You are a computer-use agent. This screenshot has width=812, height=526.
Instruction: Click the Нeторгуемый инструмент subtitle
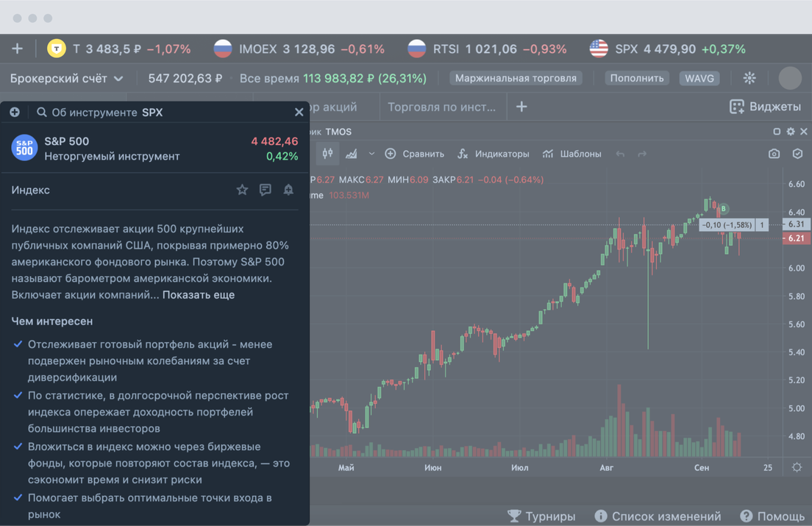112,157
